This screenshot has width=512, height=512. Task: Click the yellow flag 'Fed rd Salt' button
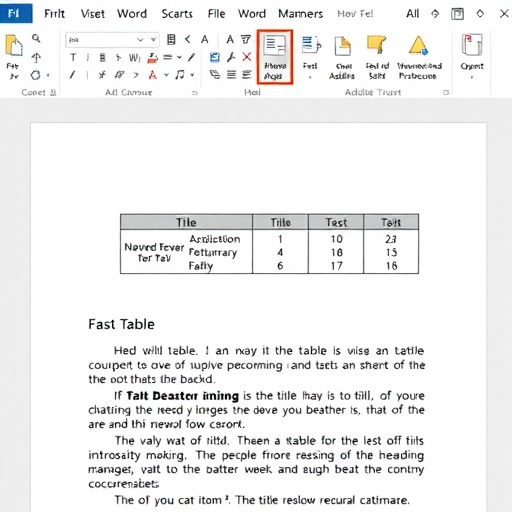tap(377, 57)
